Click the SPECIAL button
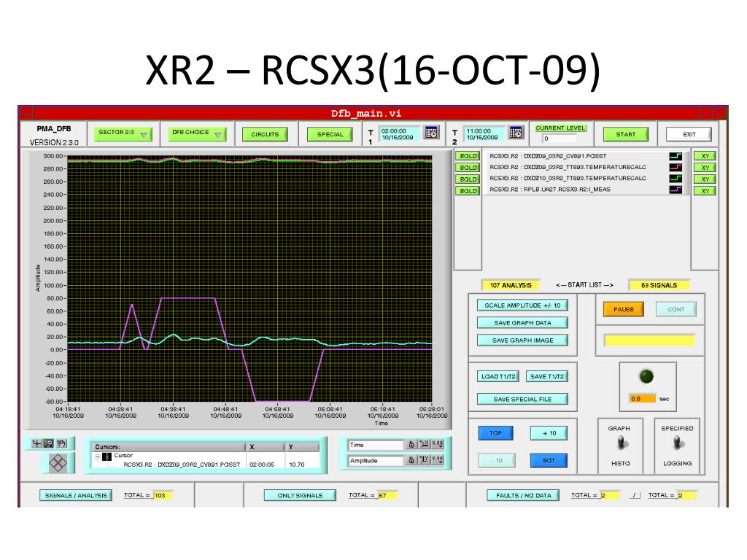Viewport: 747px width, 560px height. [x=330, y=134]
